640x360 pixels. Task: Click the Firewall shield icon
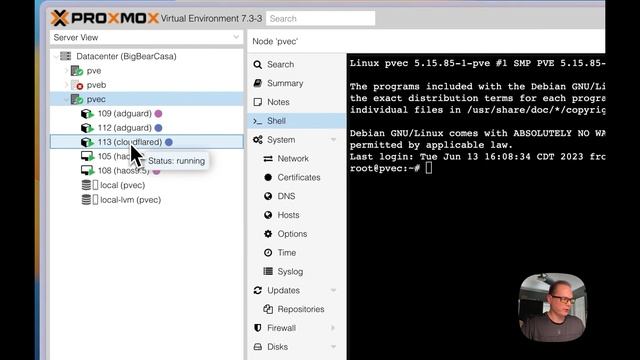257,328
